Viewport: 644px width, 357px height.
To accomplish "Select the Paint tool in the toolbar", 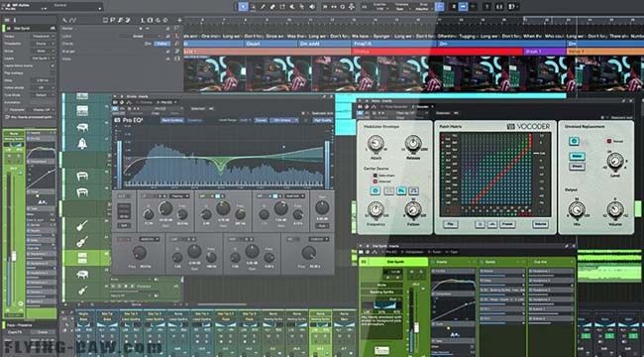I will [x=282, y=6].
